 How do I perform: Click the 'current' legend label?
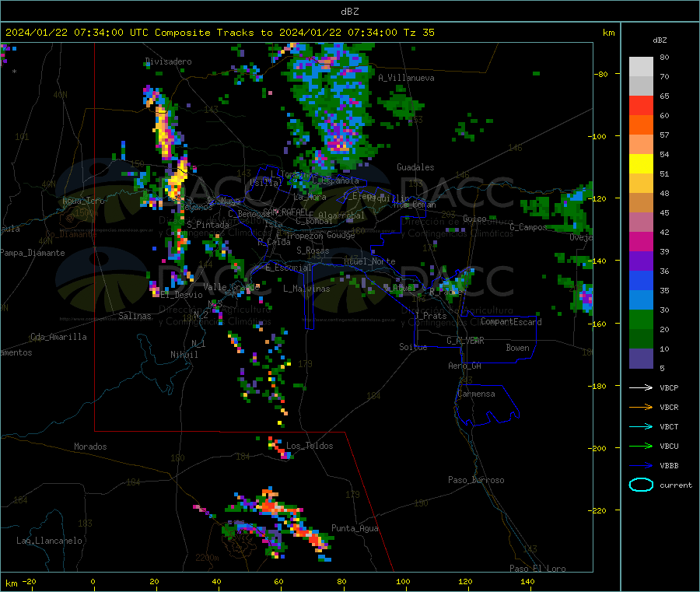[x=676, y=485]
